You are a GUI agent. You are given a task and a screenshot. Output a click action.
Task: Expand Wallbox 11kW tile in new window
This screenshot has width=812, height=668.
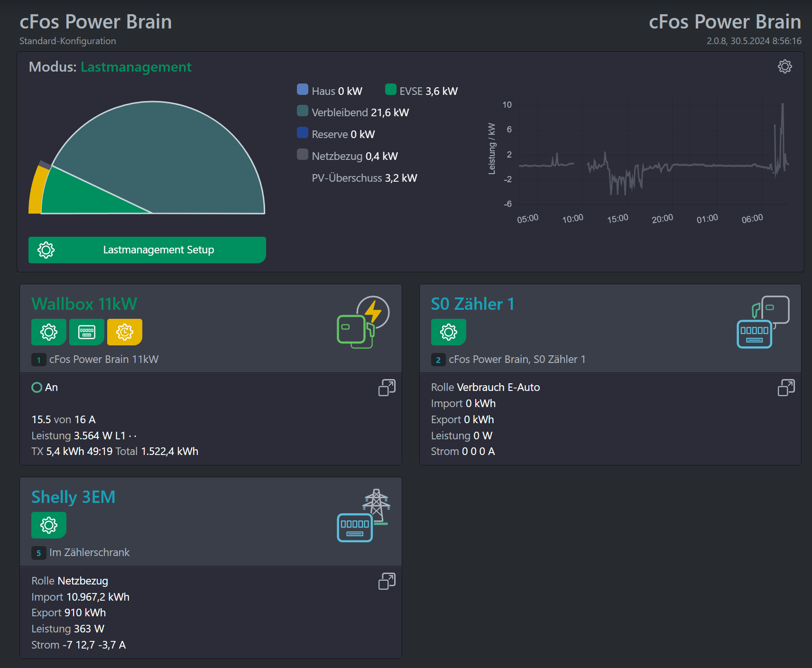pos(387,388)
